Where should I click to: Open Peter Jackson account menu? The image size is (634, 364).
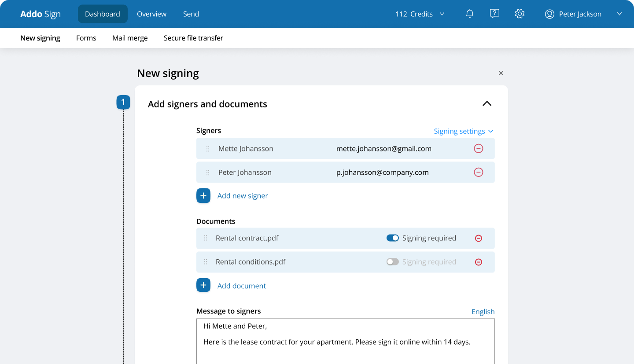[583, 14]
